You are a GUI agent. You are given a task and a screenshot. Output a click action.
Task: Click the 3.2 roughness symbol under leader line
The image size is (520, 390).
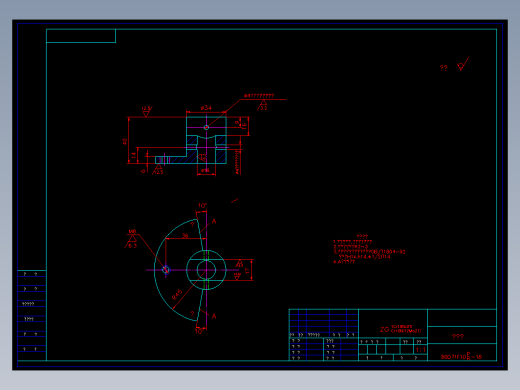tap(263, 105)
